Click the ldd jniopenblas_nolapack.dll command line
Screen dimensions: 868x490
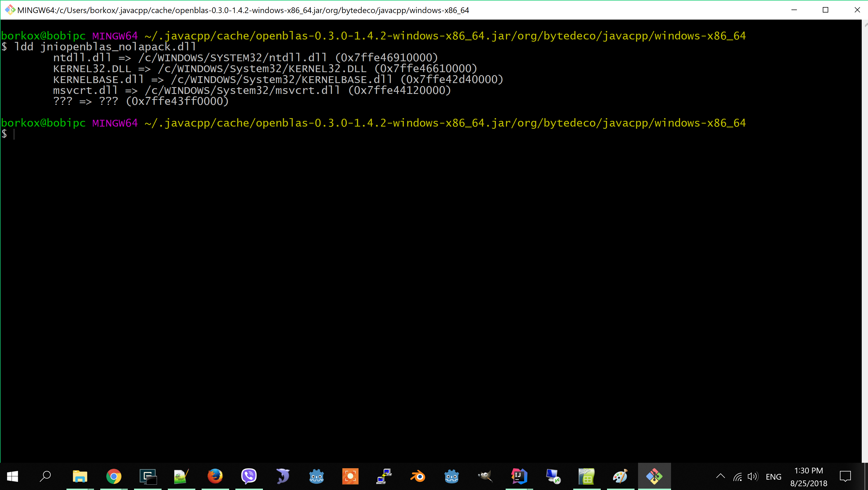pyautogui.click(x=98, y=47)
